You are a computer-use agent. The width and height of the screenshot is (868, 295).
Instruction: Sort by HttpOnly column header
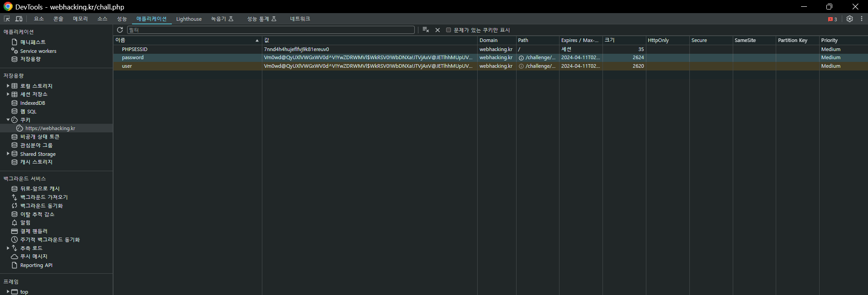coord(668,40)
